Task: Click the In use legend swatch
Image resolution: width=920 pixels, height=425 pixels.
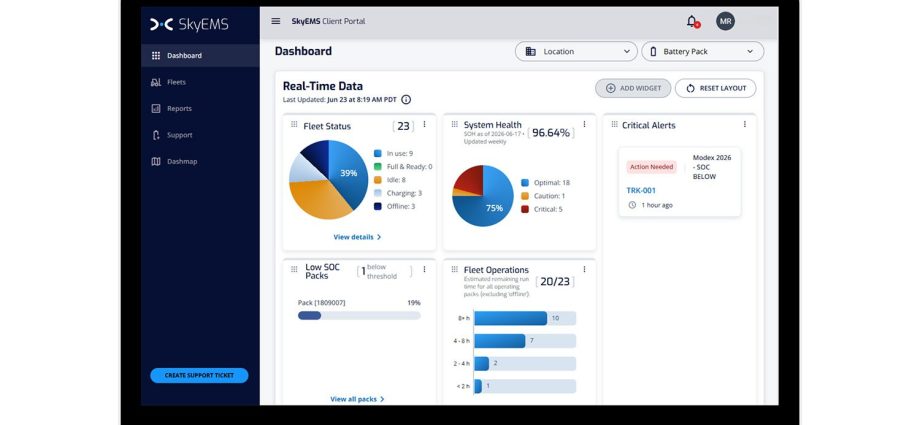Action: coord(378,153)
